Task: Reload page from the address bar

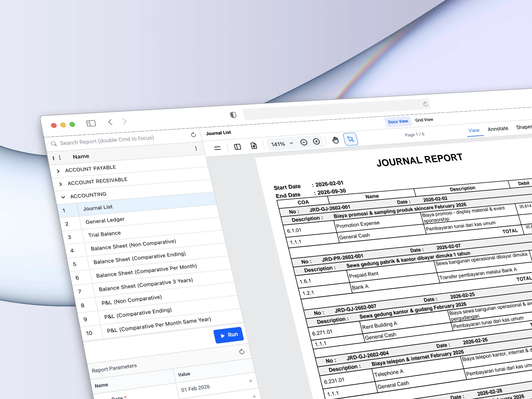Action: pyautogui.click(x=426, y=104)
